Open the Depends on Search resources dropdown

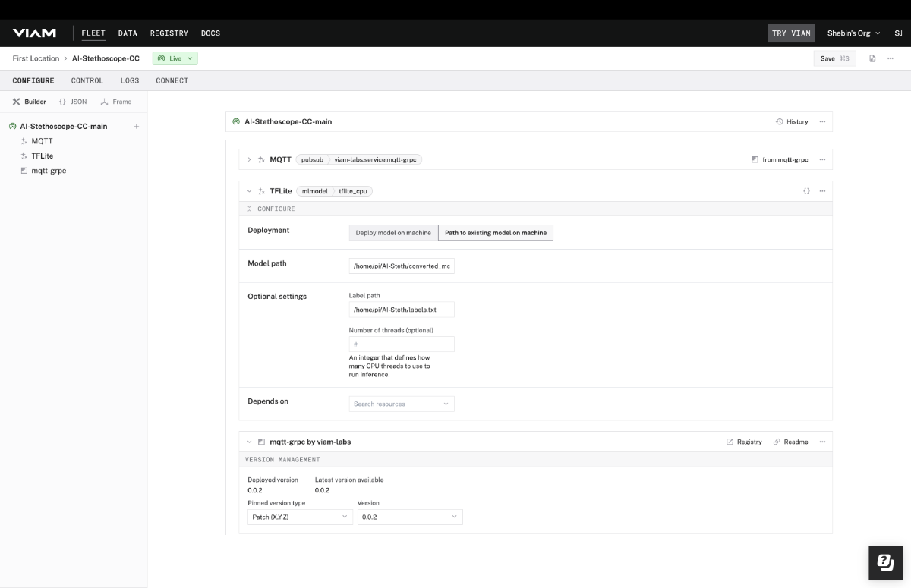coord(402,404)
